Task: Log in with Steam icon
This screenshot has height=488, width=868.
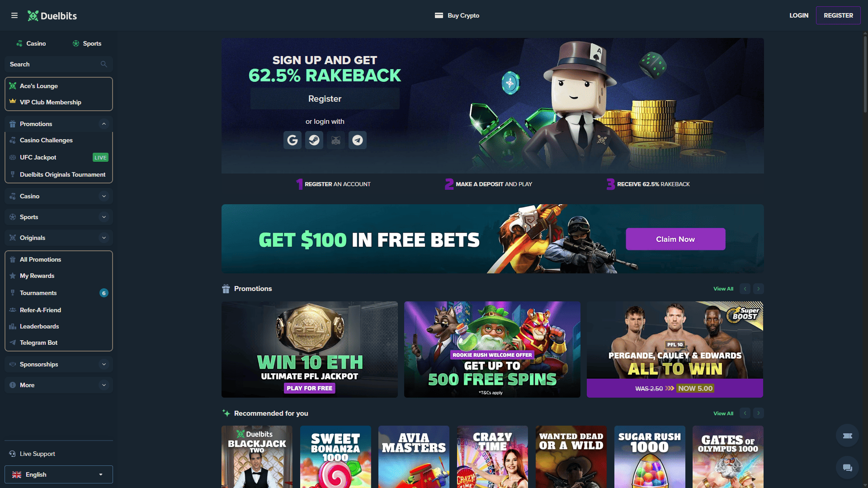Action: (x=314, y=140)
